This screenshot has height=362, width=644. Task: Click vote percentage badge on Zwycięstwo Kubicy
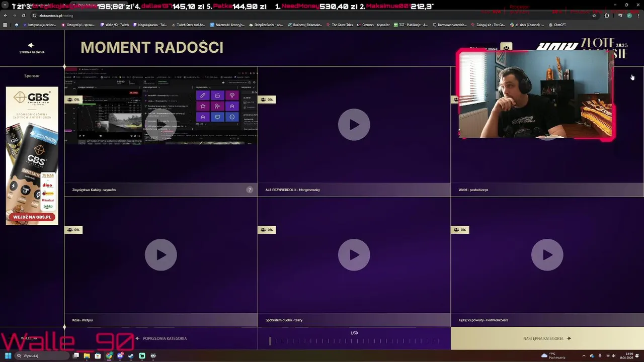(x=73, y=100)
